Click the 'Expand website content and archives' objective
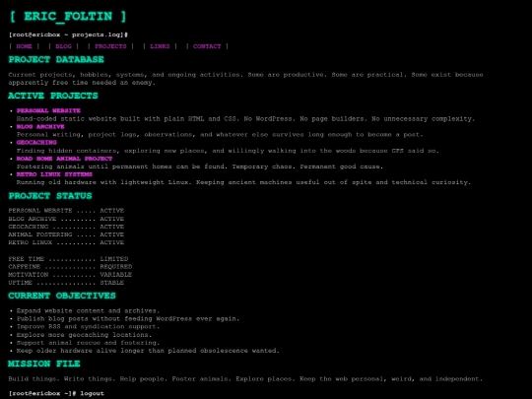 point(88,310)
